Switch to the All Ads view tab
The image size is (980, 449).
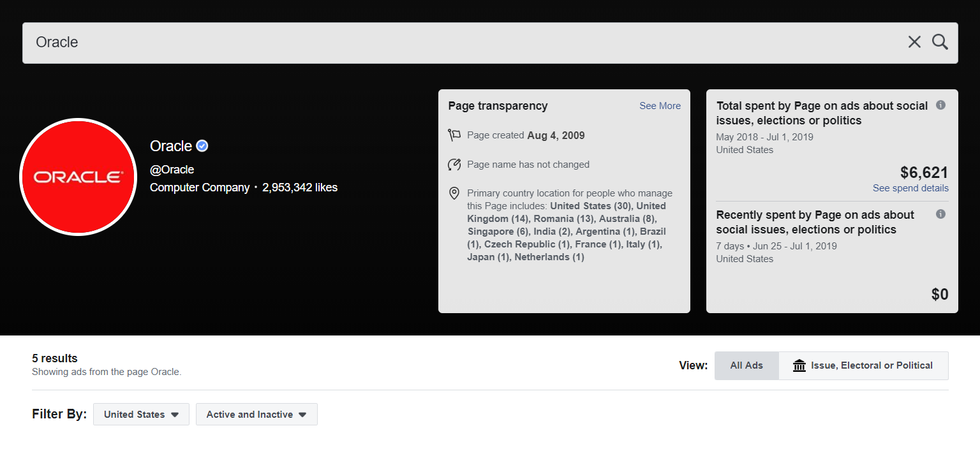click(x=746, y=365)
